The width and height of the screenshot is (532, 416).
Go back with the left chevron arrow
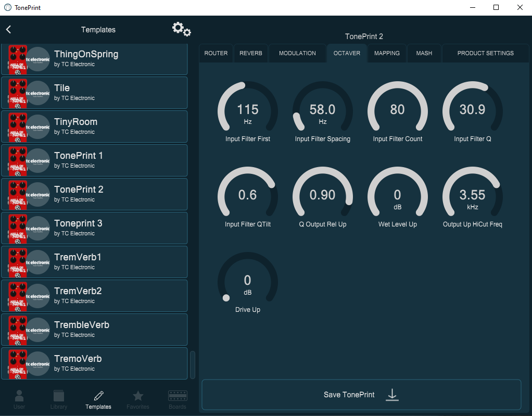8,30
